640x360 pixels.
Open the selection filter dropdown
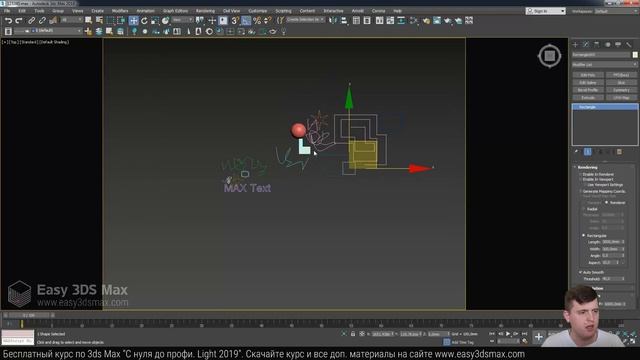tap(71, 20)
